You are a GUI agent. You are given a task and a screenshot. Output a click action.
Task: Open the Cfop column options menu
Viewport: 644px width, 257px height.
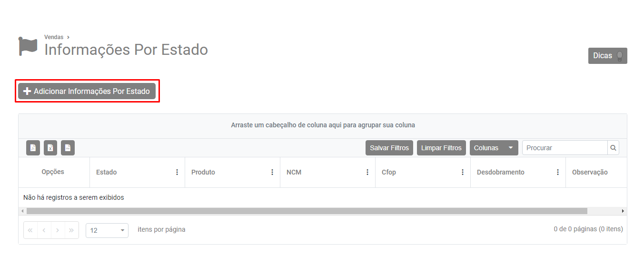(x=463, y=172)
